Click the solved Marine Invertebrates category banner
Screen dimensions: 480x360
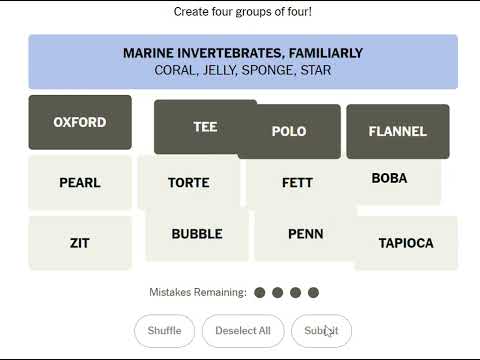coord(243,62)
